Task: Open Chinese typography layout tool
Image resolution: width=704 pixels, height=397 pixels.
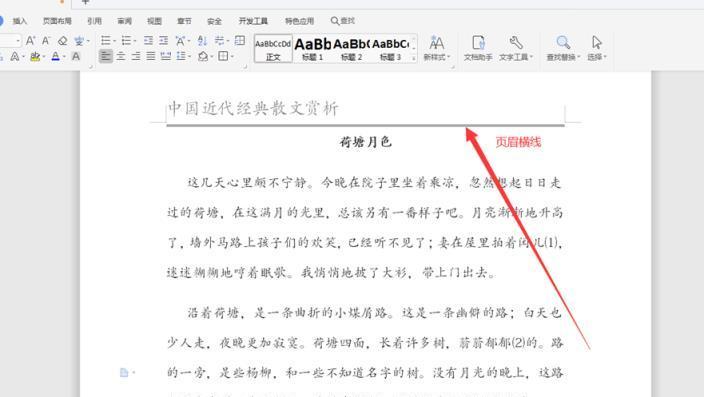Action: [x=180, y=41]
